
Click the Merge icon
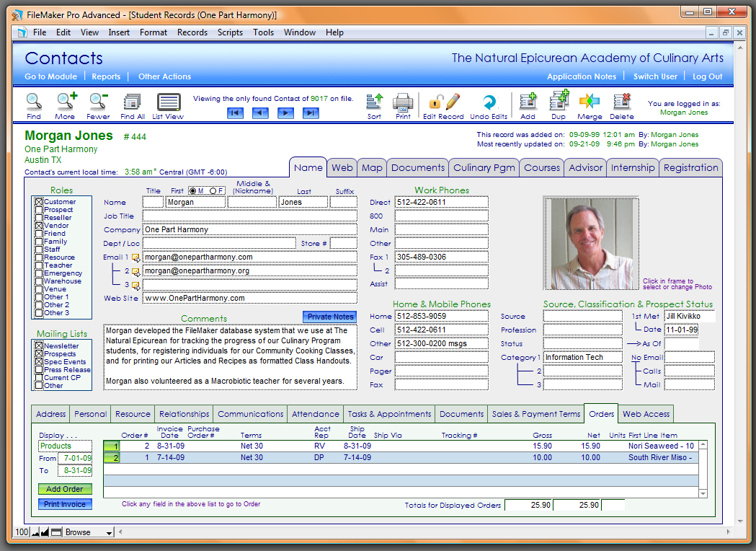pos(590,102)
